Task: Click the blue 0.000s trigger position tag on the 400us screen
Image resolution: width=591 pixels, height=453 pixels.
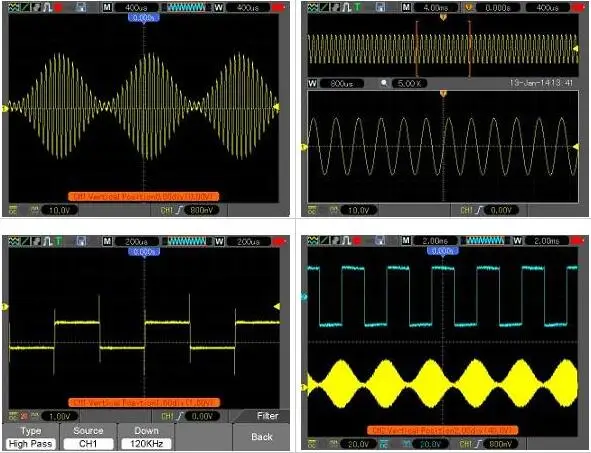Action: click(x=144, y=18)
